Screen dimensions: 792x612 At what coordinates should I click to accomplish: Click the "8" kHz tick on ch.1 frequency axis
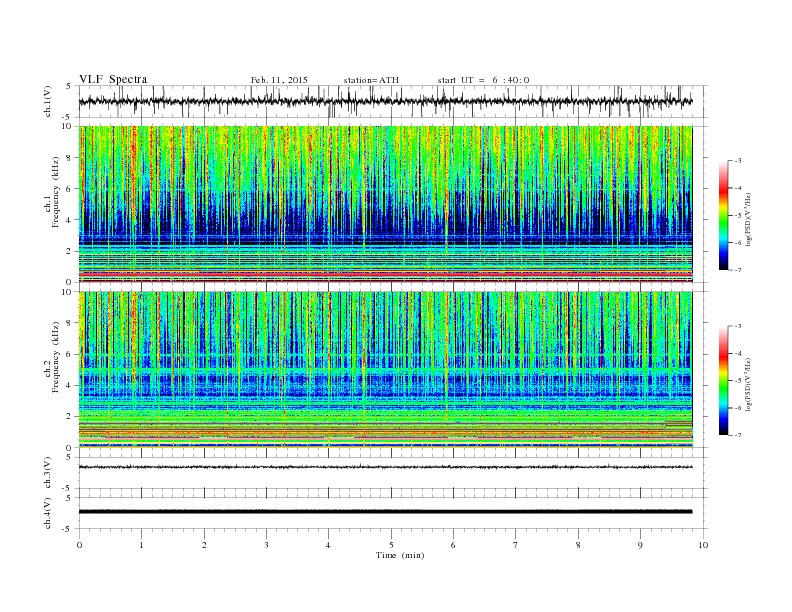pyautogui.click(x=70, y=158)
